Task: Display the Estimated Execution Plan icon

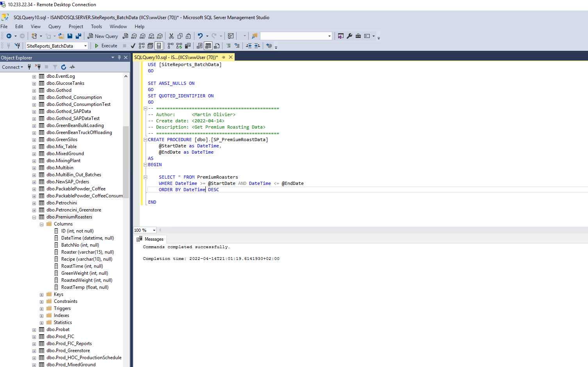Action: coord(142,46)
